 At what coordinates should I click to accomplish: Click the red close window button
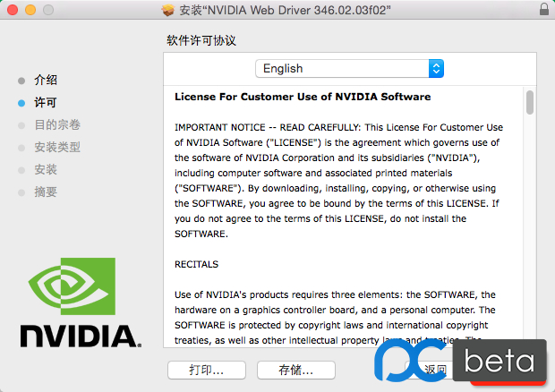pos(13,10)
